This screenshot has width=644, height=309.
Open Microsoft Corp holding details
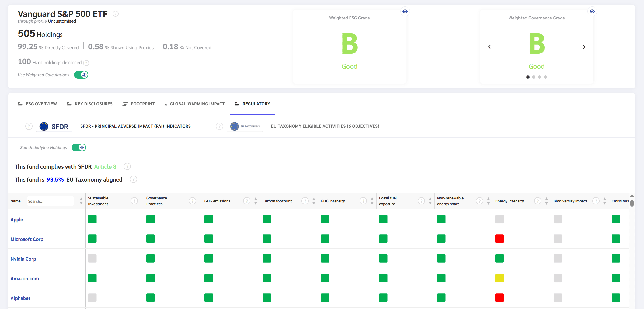[x=27, y=239]
